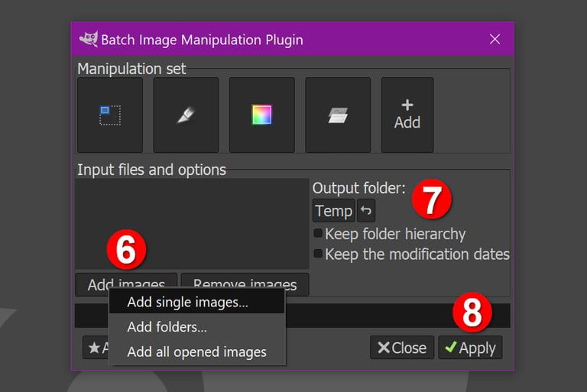Toggle Keep the modification dates
The width and height of the screenshot is (587, 392).
[x=318, y=254]
